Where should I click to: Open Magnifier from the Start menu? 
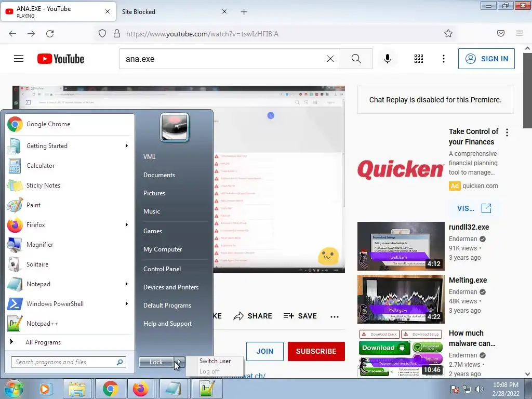pos(70,245)
